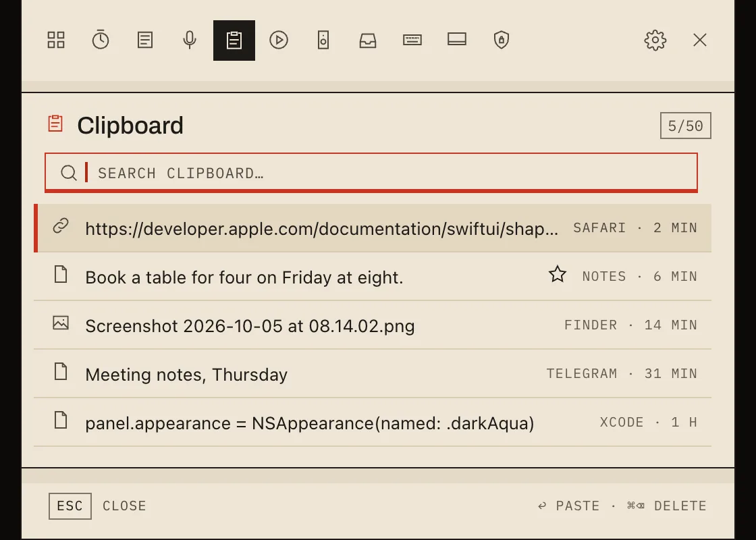Click "SAFARI · 2 MIN" source label
The height and width of the screenshot is (540, 756).
point(635,227)
